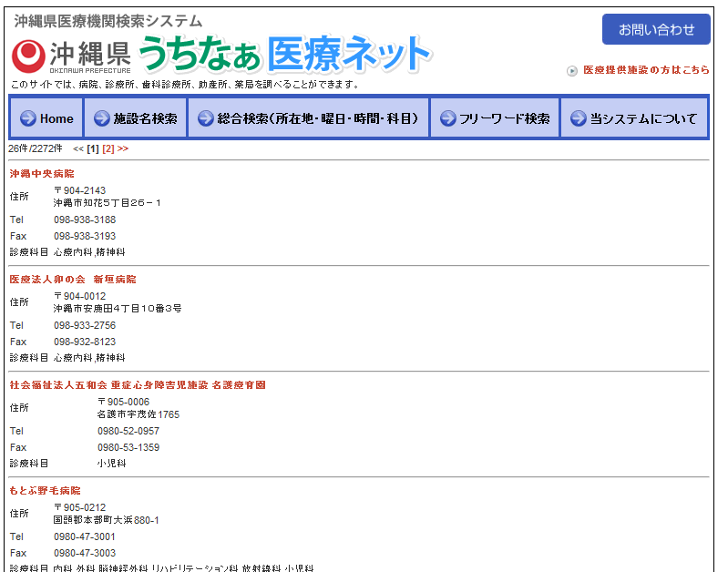Click the >> next page link
This screenshot has width=728, height=572.
point(123,148)
